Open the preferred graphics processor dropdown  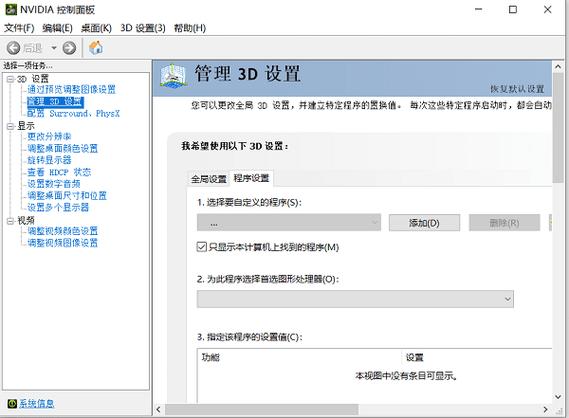[x=355, y=299]
